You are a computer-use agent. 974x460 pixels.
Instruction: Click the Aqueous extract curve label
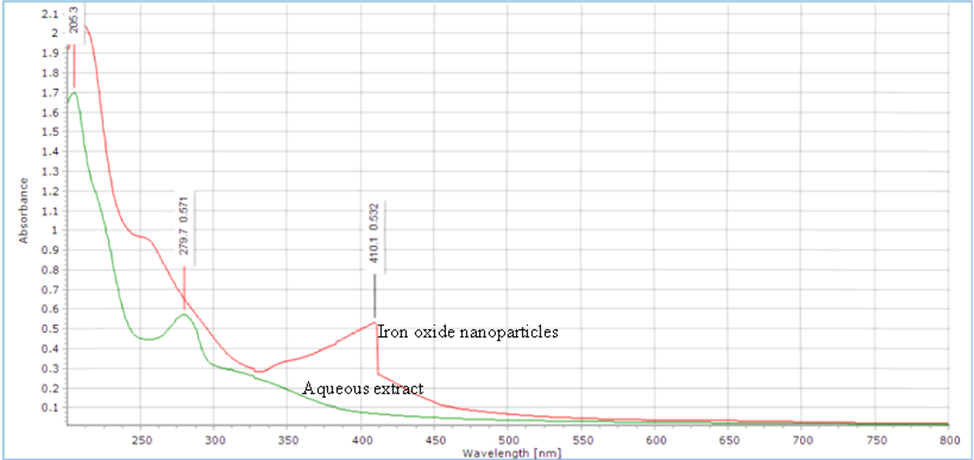point(366,386)
